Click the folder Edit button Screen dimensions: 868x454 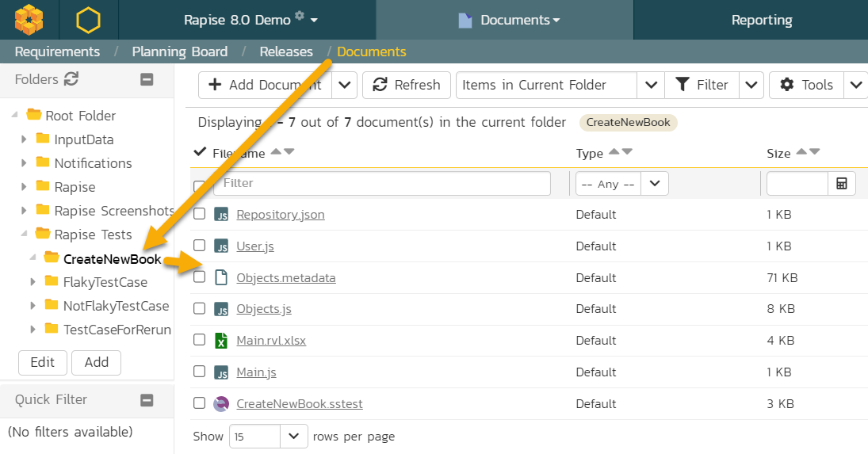coord(43,363)
